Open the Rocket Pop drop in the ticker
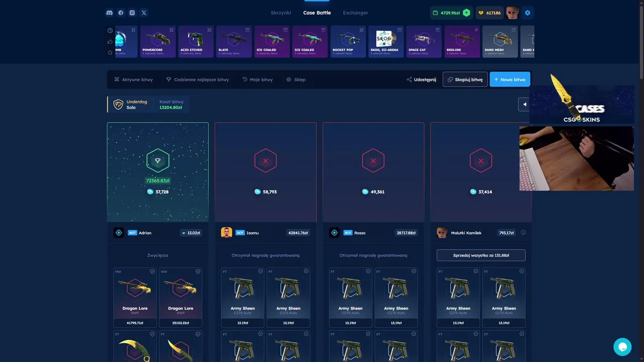The image size is (644, 362). point(348,41)
